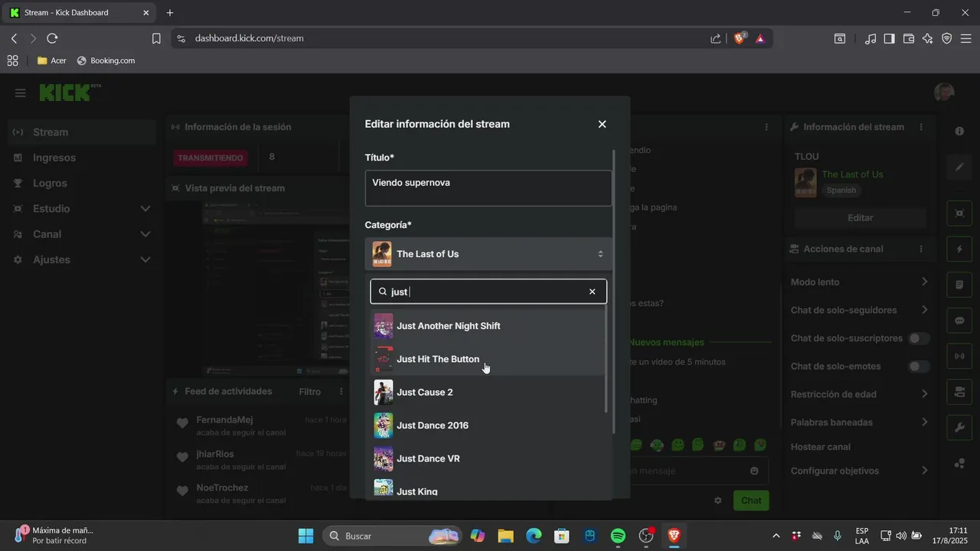Open File Explorer from the taskbar
980x551 pixels.
point(505,536)
